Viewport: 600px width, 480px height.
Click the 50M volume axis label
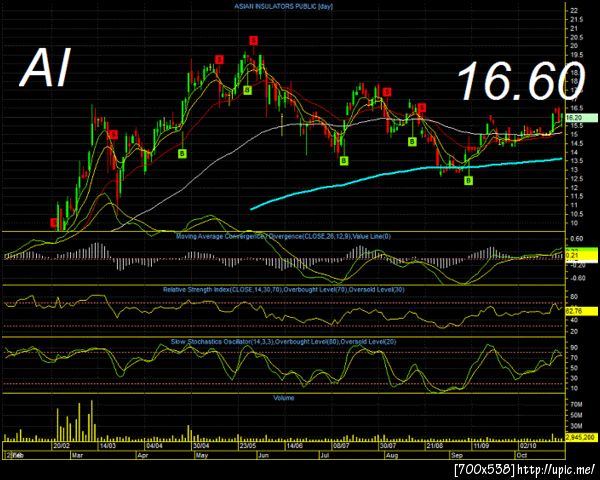tap(576, 415)
